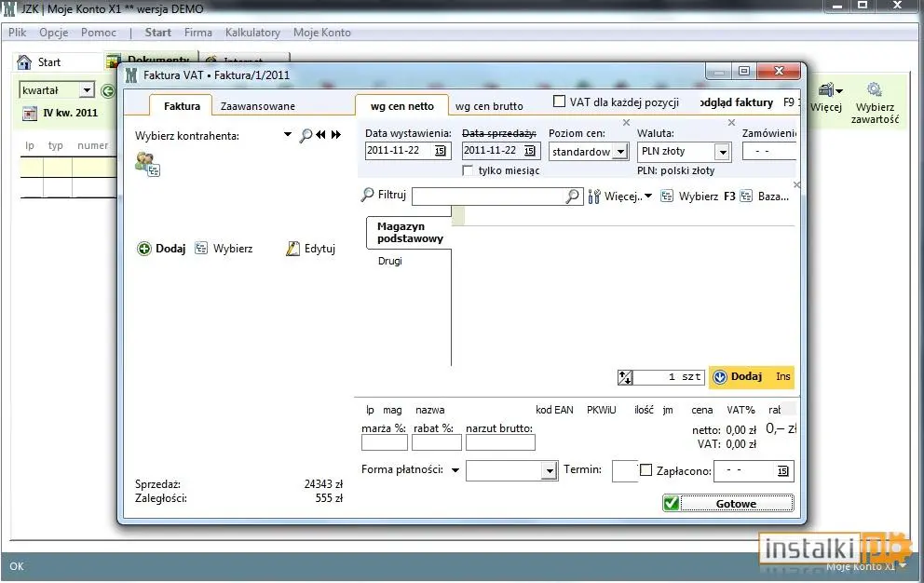Select the wg cen brutto tab
This screenshot has height=583, width=924.
489,106
